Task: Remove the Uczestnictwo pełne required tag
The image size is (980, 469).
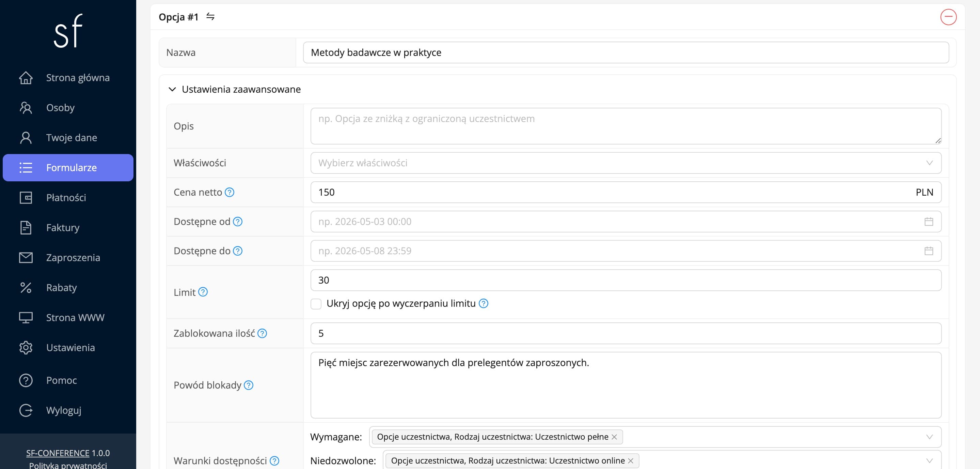Action: point(614,437)
